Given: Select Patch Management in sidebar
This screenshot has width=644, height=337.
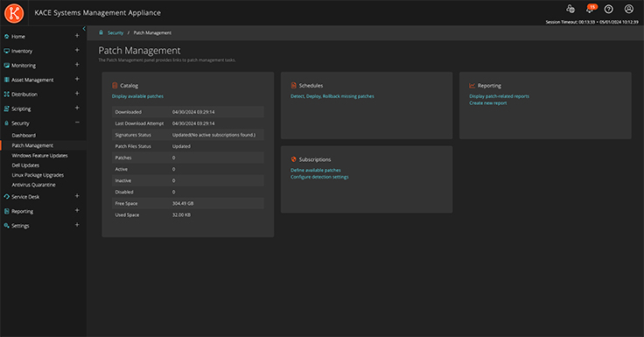Looking at the screenshot, I should (x=32, y=145).
